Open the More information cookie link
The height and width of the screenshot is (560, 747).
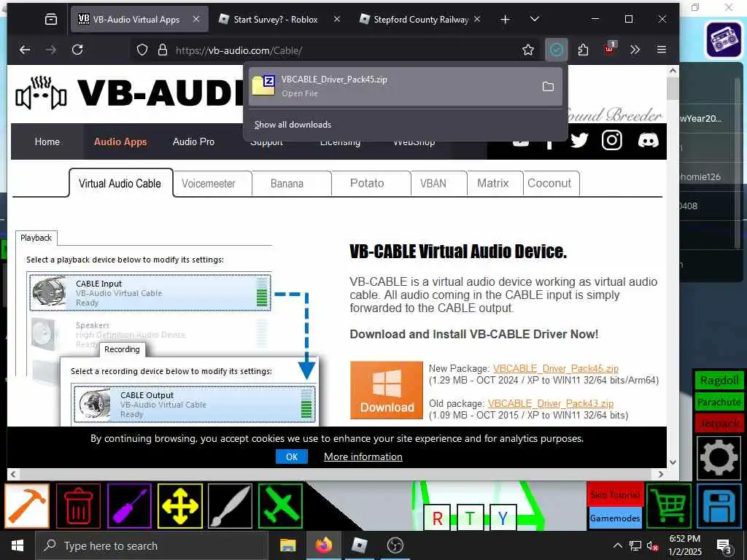[363, 456]
